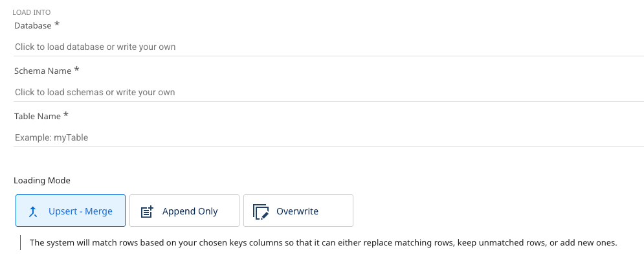
Task: Expand the Schema Name combo box
Action: click(x=329, y=92)
